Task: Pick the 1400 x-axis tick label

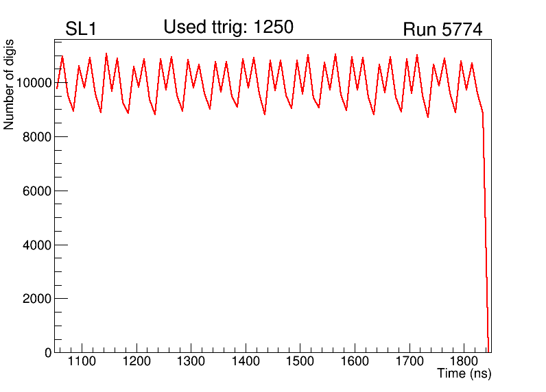Action: (245, 361)
